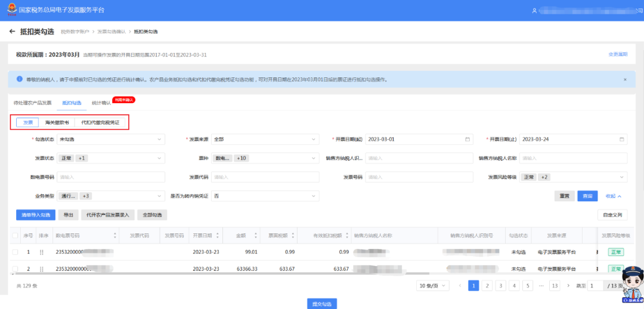The width and height of the screenshot is (644, 309).
Task: Sort by 开票日期 column arrows
Action: [217, 236]
